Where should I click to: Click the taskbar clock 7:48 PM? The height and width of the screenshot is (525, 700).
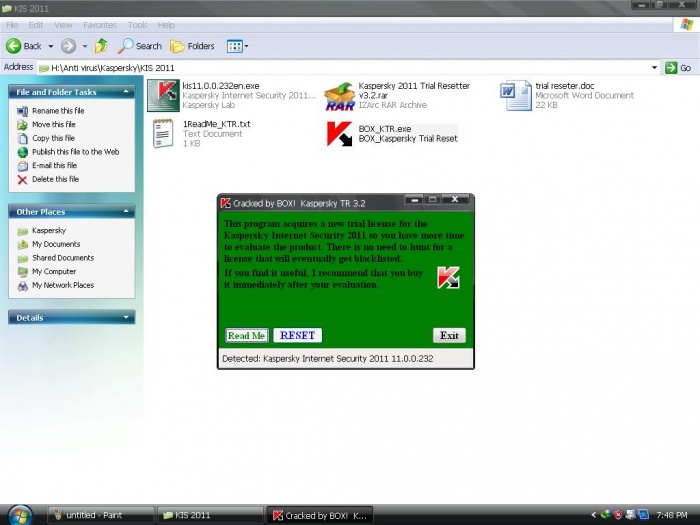(672, 515)
